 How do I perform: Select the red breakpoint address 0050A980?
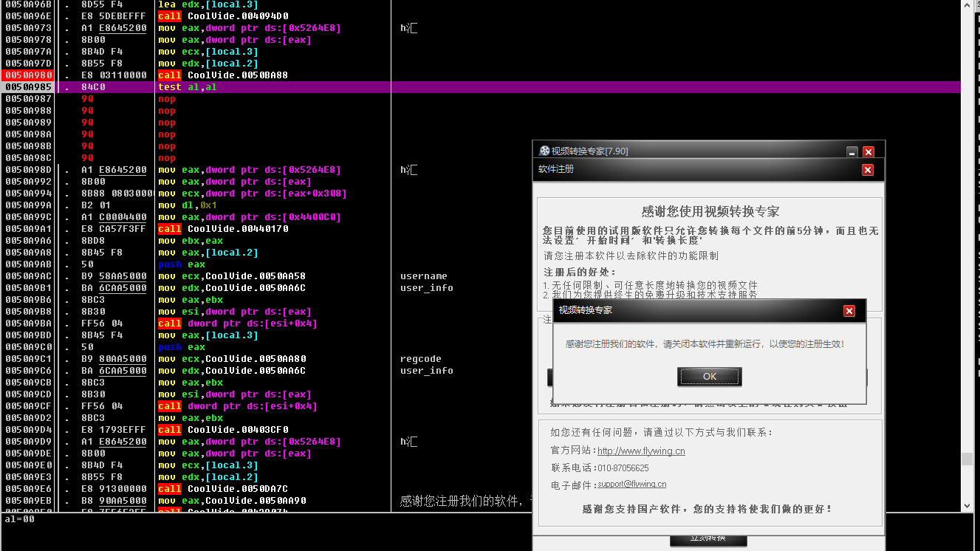point(28,75)
